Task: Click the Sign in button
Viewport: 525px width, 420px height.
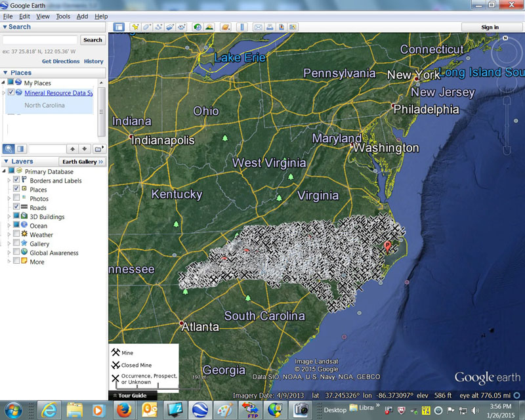Action: click(490, 27)
